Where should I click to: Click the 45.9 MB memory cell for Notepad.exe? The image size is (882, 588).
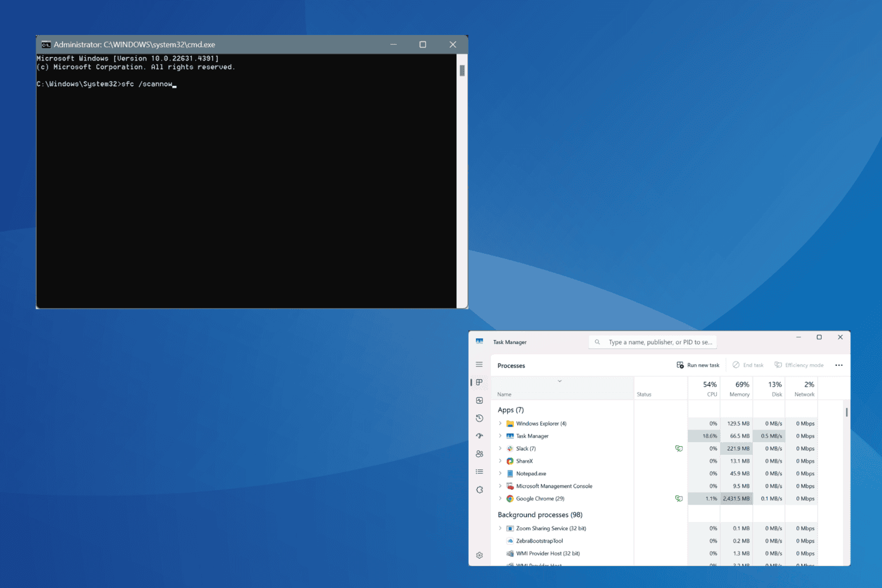click(737, 474)
